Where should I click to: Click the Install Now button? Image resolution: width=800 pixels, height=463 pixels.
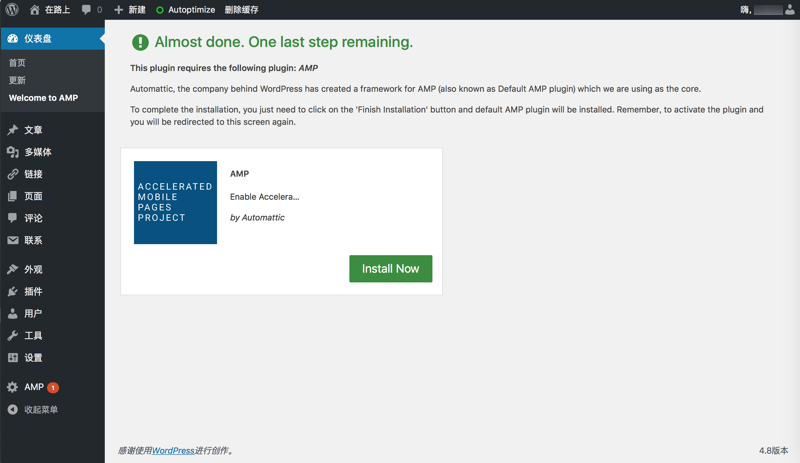click(x=390, y=269)
